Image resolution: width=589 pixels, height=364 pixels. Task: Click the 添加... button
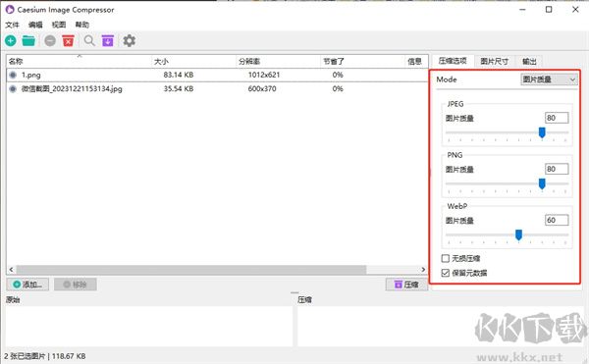27,285
